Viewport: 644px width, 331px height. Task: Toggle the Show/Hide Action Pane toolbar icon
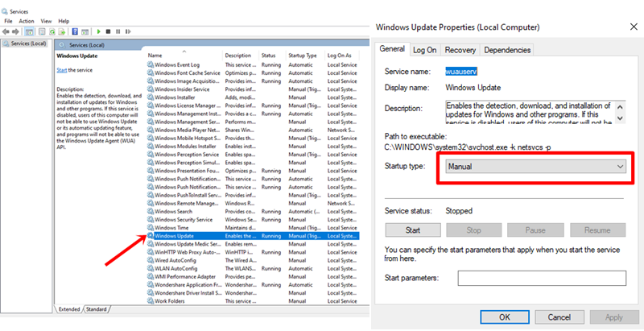85,31
